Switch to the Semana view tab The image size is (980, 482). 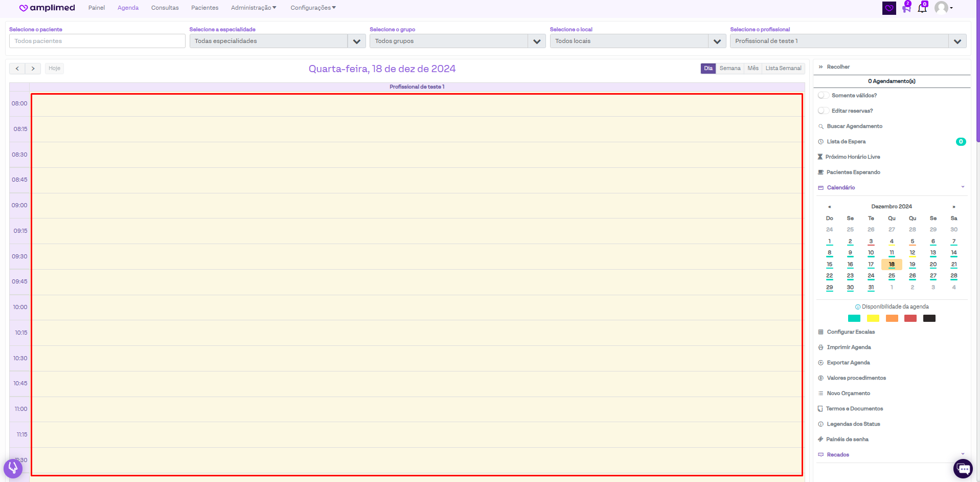pyautogui.click(x=730, y=68)
